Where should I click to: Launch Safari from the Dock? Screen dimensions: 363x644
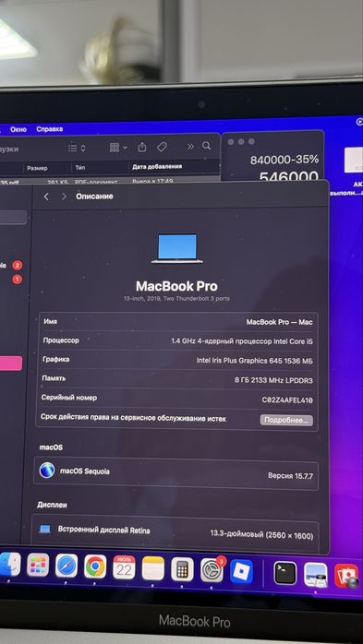(67, 566)
